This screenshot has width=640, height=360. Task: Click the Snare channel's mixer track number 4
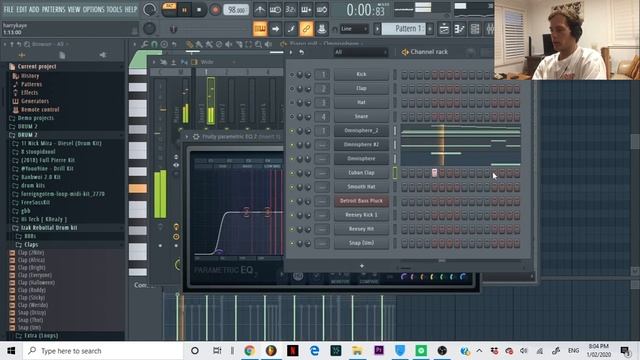322,117
